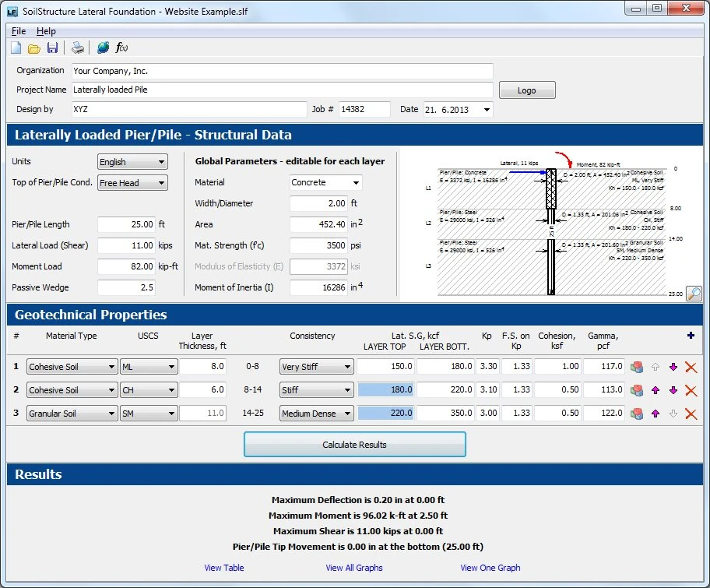The height and width of the screenshot is (588, 710).
Task: Follow the View All Graphs link
Action: (354, 568)
